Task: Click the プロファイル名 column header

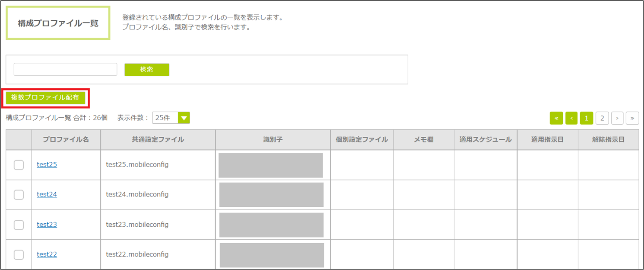Action: click(66, 140)
